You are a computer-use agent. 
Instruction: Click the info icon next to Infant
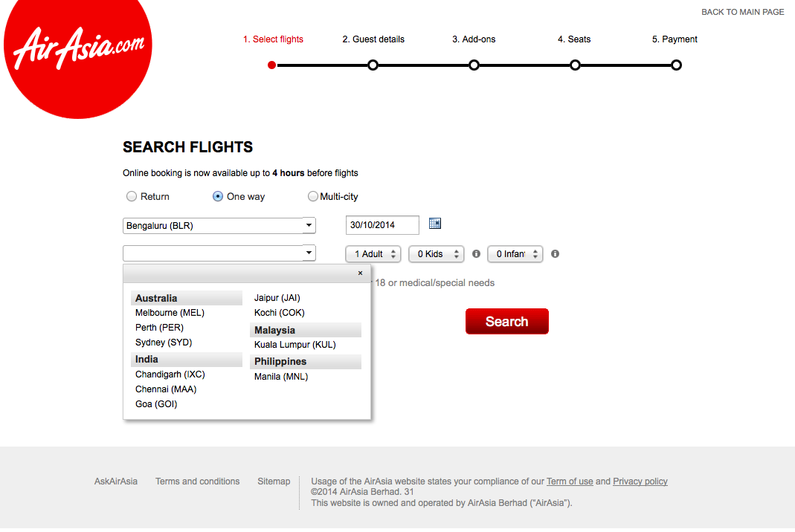pos(556,254)
